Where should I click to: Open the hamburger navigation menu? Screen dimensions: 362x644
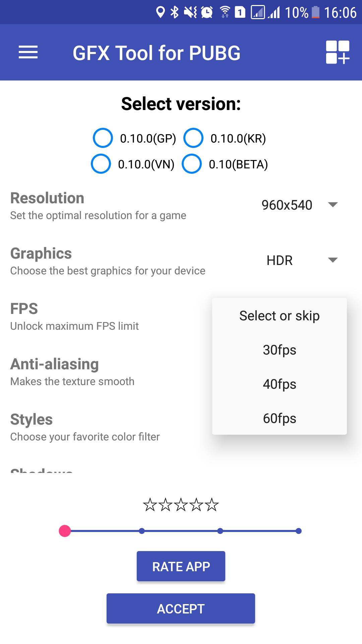tap(28, 52)
